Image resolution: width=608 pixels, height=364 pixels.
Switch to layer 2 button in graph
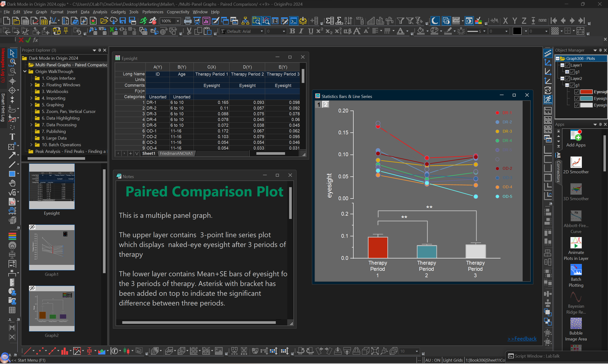[326, 104]
